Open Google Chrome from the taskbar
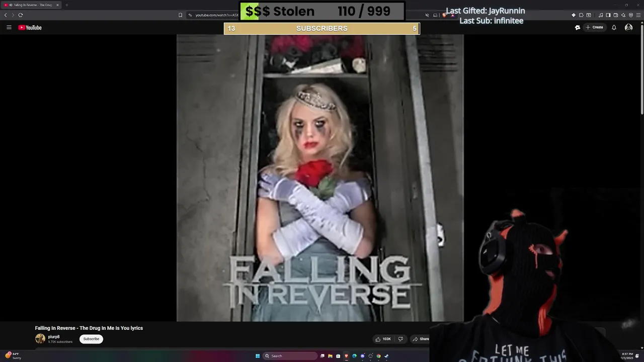The height and width of the screenshot is (362, 644). point(378,356)
